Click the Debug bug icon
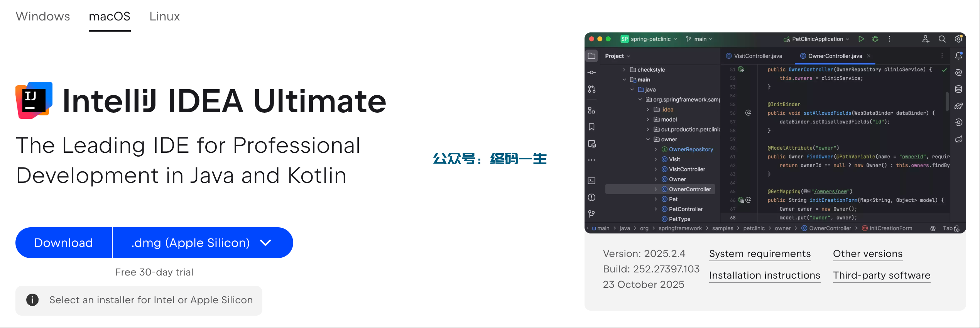 pyautogui.click(x=875, y=39)
